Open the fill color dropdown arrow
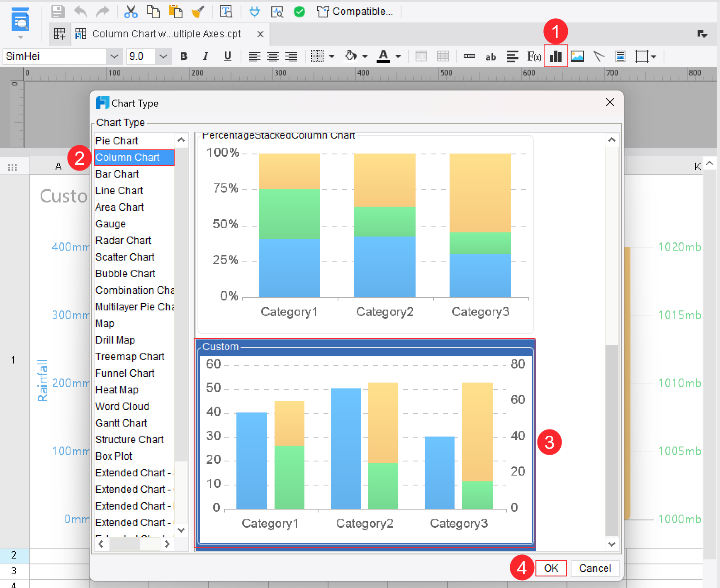The image size is (720, 588). [x=365, y=56]
